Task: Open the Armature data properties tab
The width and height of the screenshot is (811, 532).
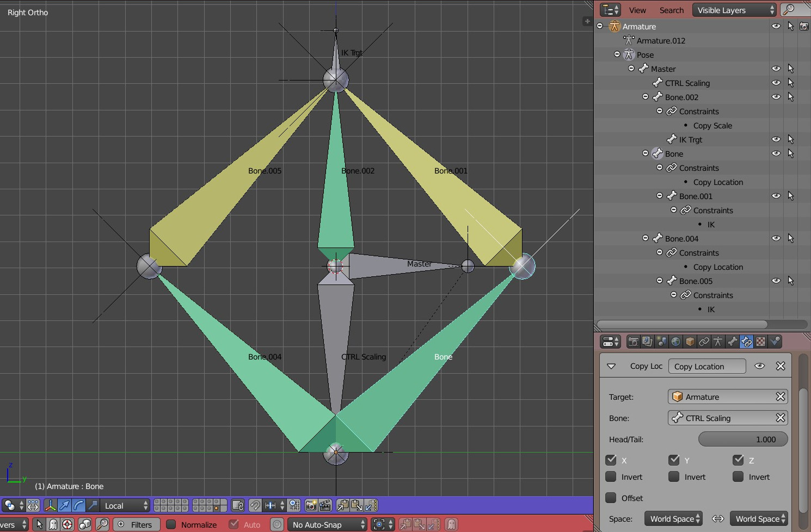Action: tap(718, 342)
